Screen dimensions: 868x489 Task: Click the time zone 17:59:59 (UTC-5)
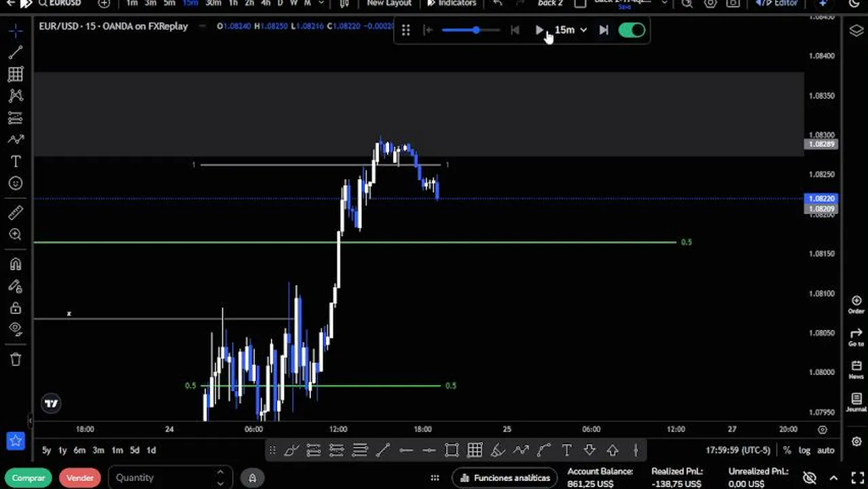738,450
